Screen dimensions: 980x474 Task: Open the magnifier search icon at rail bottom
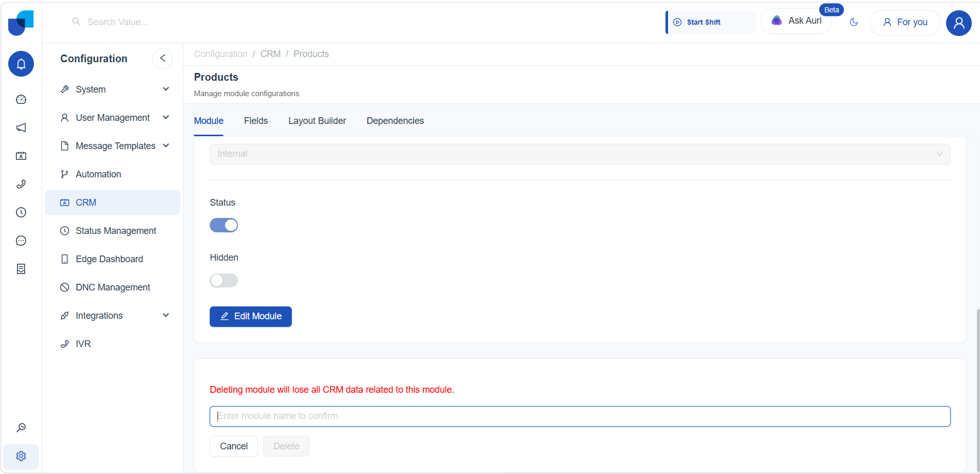21,428
